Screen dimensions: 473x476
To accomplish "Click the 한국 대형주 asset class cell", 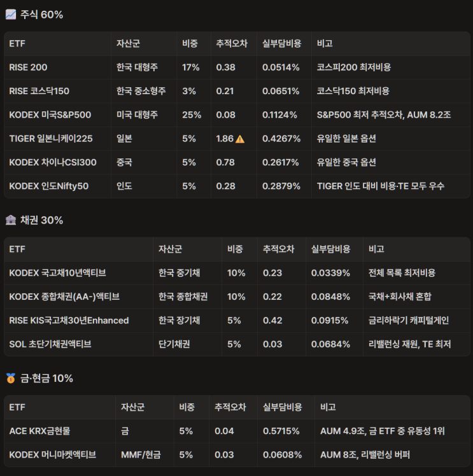I will coord(138,67).
